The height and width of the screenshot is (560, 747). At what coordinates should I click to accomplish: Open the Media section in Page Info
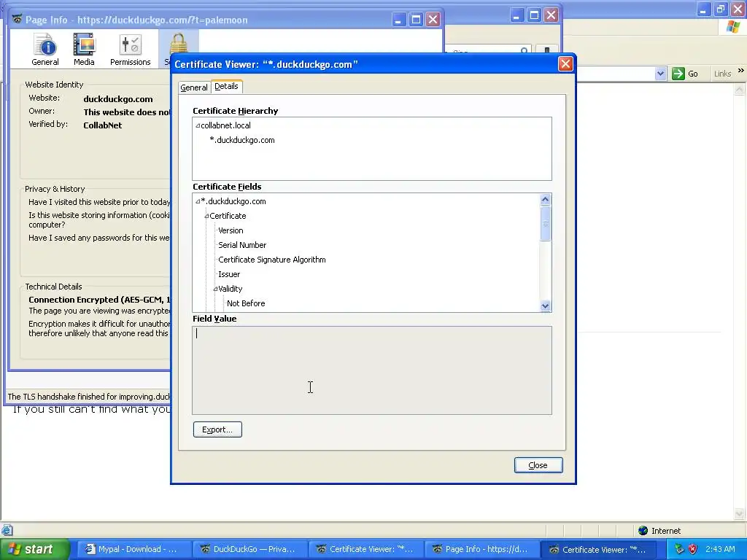point(84,49)
